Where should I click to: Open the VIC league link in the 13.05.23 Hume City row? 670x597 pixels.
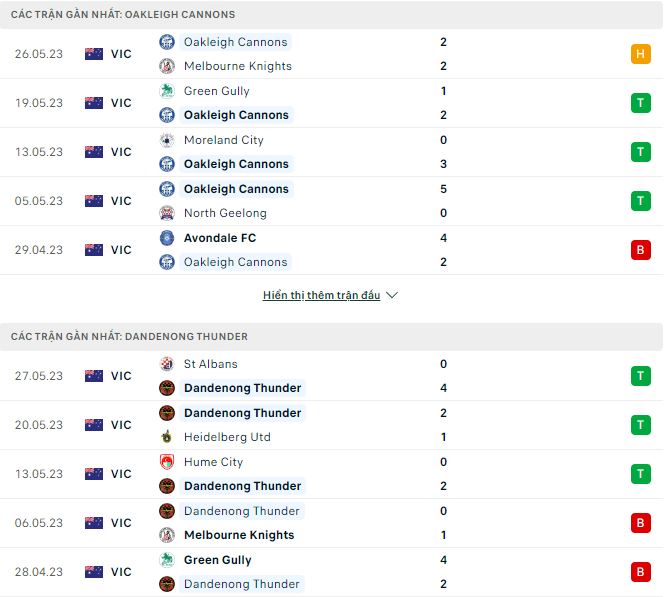coord(121,474)
